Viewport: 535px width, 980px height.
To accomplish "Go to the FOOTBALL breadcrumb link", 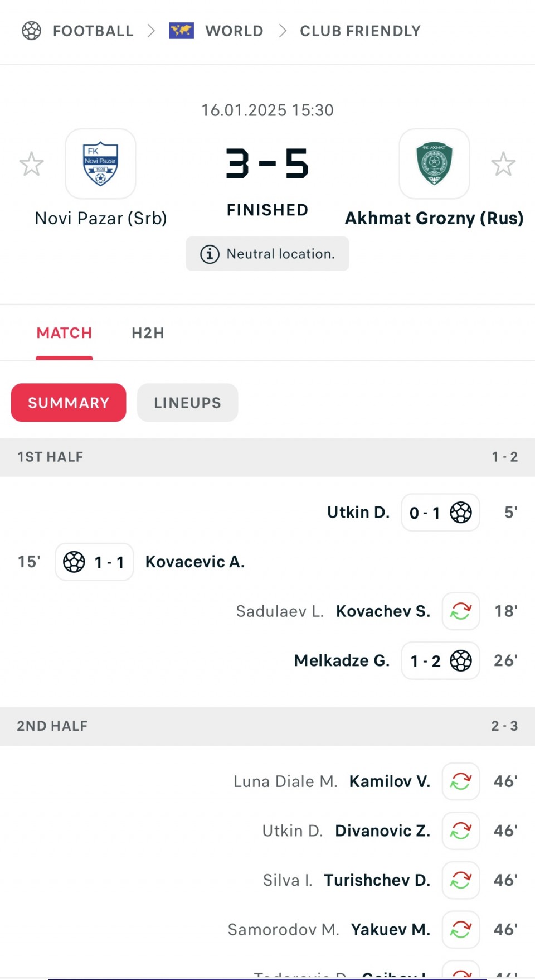I will click(93, 31).
